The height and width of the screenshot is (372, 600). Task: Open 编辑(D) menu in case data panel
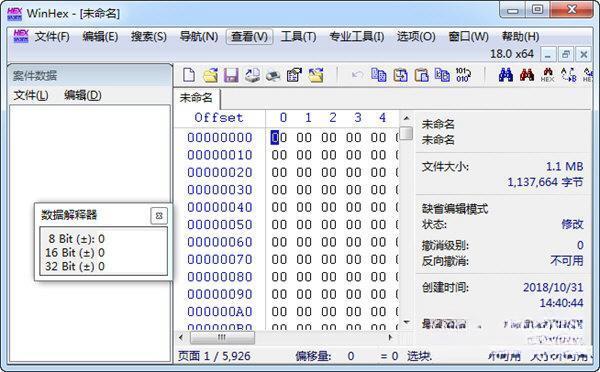tap(83, 95)
